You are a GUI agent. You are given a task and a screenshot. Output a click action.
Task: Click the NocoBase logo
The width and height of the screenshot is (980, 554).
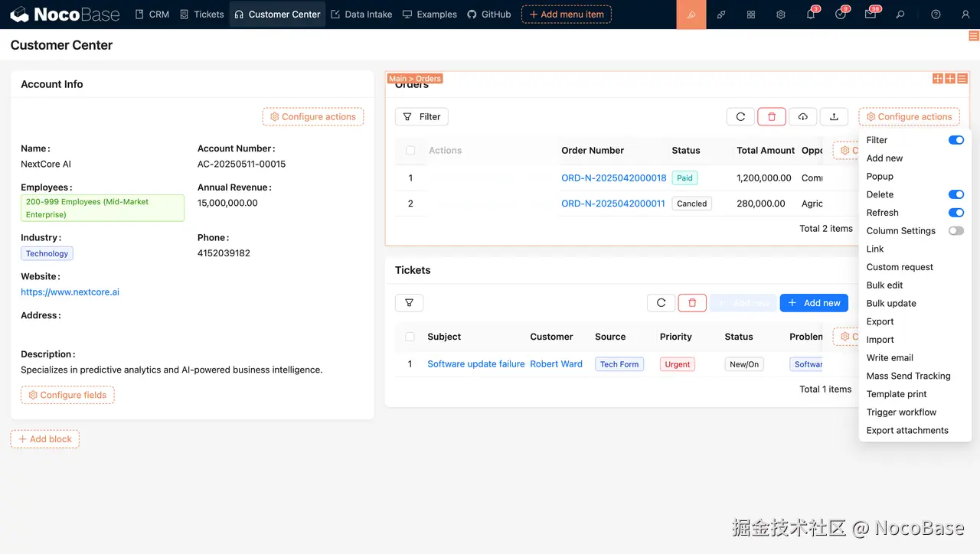pyautogui.click(x=65, y=15)
